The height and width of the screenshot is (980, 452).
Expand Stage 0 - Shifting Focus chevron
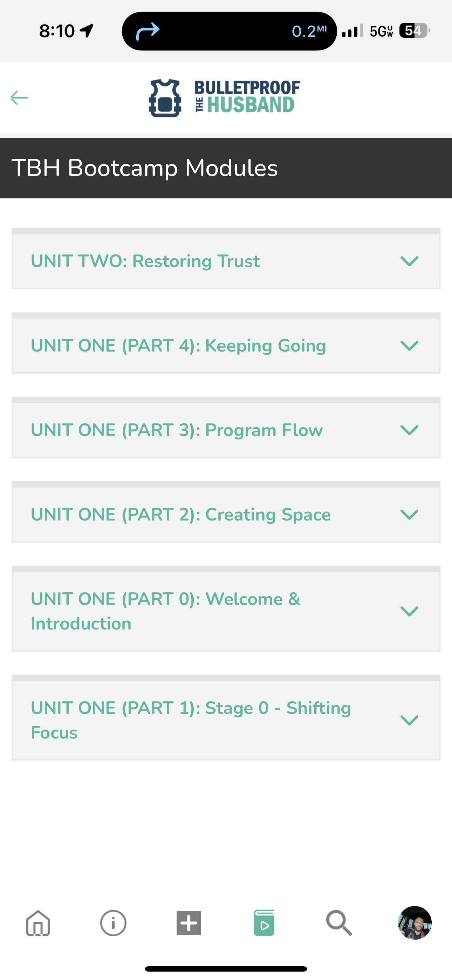tap(409, 720)
